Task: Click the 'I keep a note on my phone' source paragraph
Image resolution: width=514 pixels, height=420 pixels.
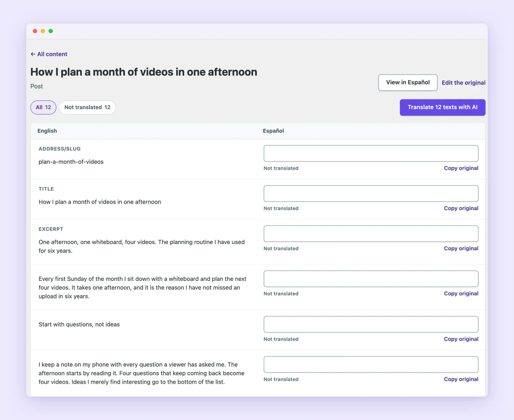Action: point(141,373)
